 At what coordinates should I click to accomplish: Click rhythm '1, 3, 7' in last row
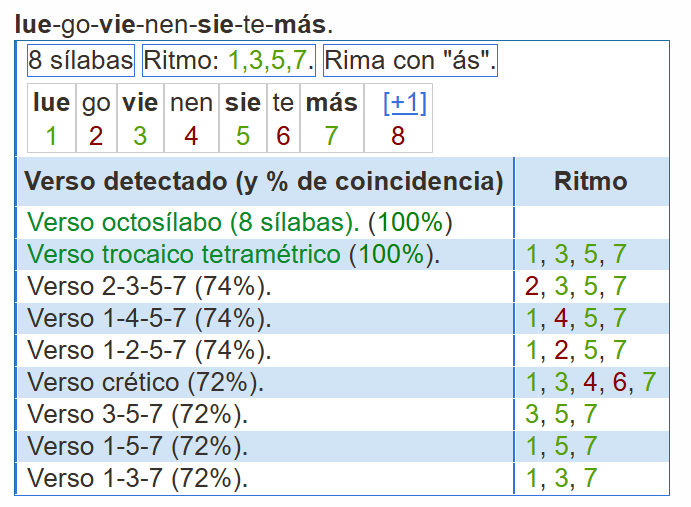coord(562,478)
